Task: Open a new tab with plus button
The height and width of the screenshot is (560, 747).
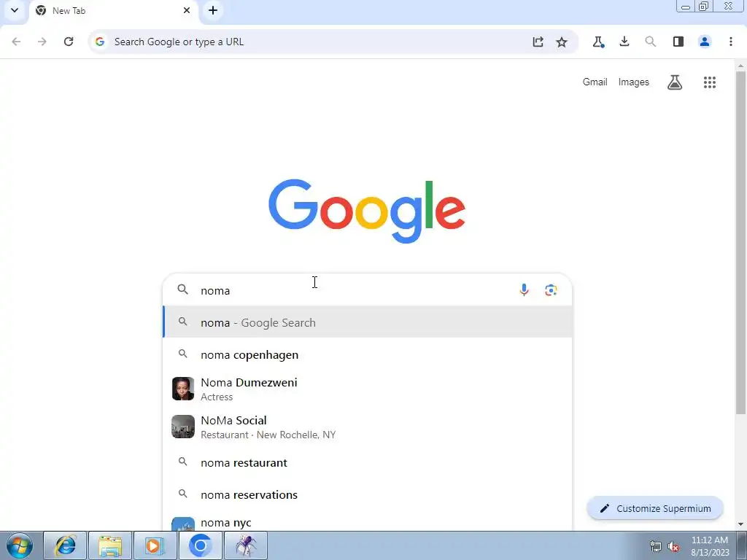Action: 213,10
